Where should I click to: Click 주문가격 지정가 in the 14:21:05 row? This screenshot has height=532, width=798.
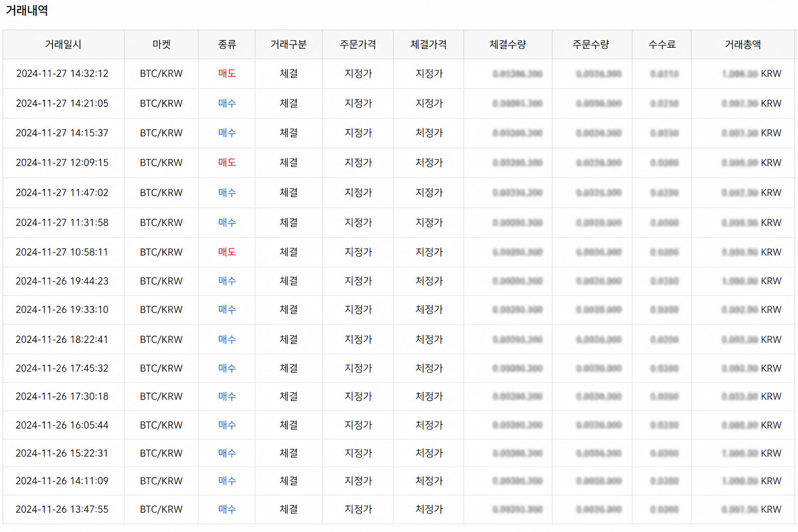pyautogui.click(x=358, y=103)
